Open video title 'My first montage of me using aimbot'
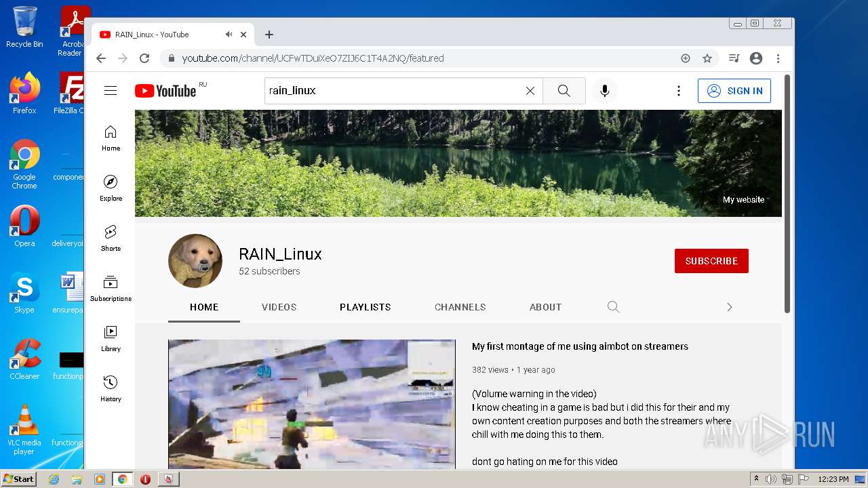 pos(580,346)
